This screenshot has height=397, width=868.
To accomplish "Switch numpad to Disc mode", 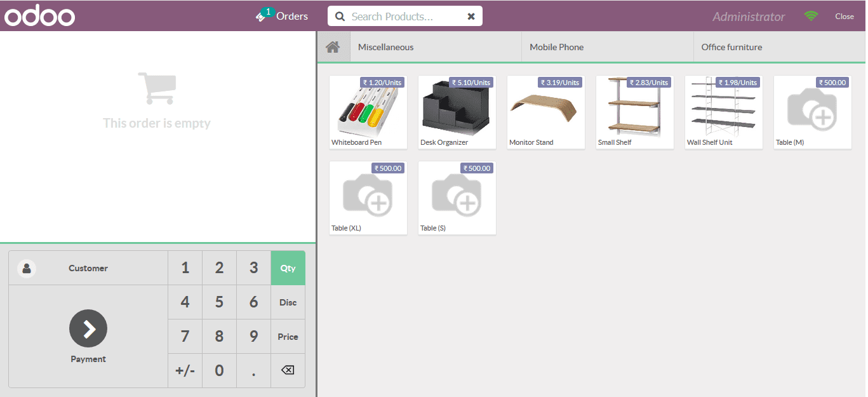I will [x=288, y=302].
